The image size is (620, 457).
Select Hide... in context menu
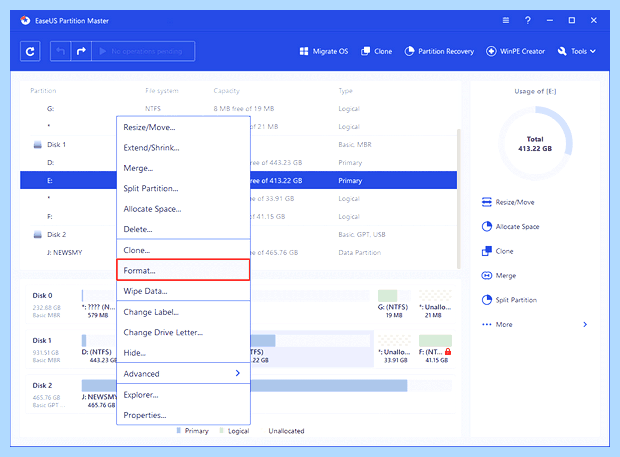(183, 353)
